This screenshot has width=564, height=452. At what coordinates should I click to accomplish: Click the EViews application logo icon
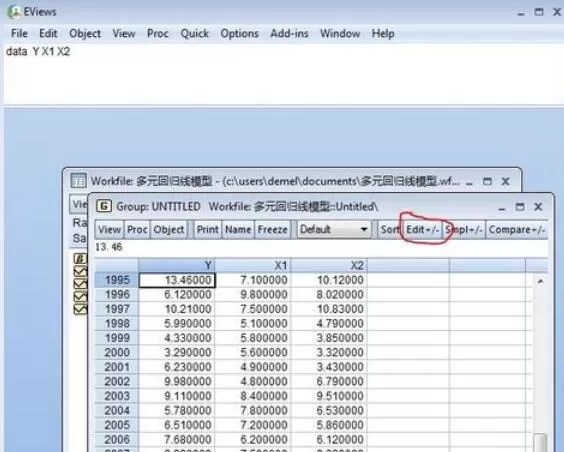click(x=14, y=12)
